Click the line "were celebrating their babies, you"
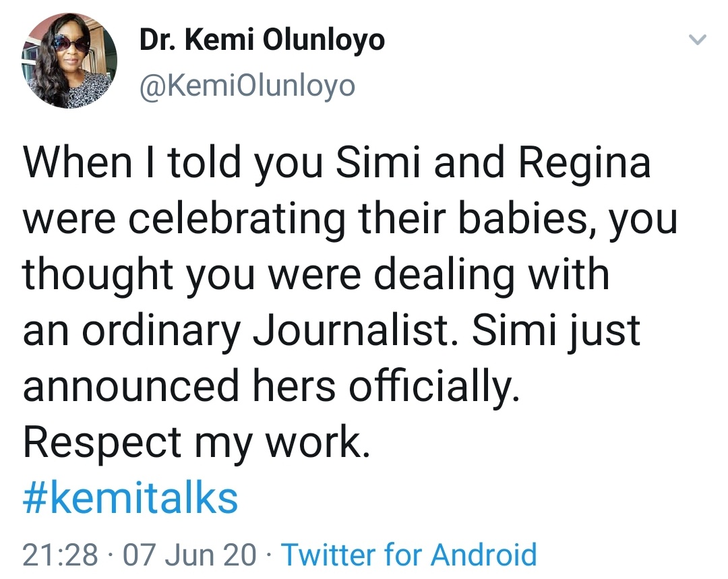Viewport: 728px width, 579px height. (350, 220)
